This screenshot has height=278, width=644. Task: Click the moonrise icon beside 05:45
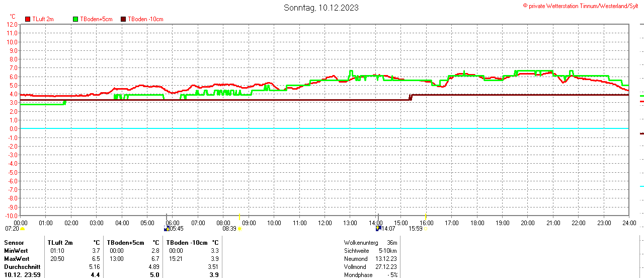(x=167, y=229)
